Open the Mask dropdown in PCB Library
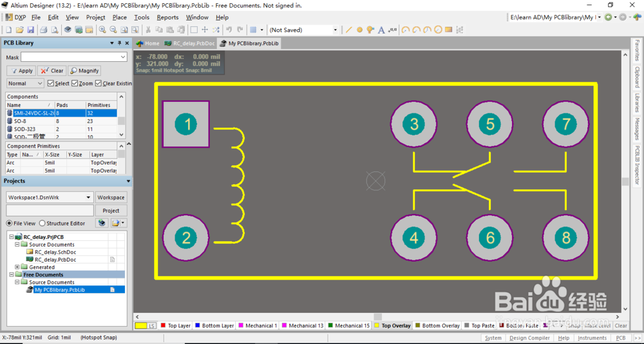 (x=123, y=57)
